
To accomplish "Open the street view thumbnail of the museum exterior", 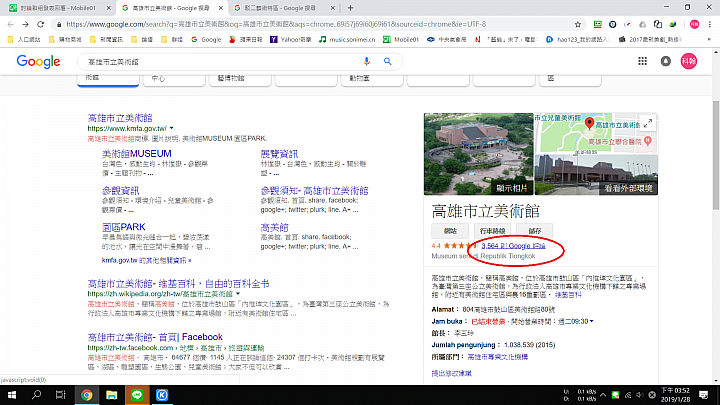I will coord(596,175).
